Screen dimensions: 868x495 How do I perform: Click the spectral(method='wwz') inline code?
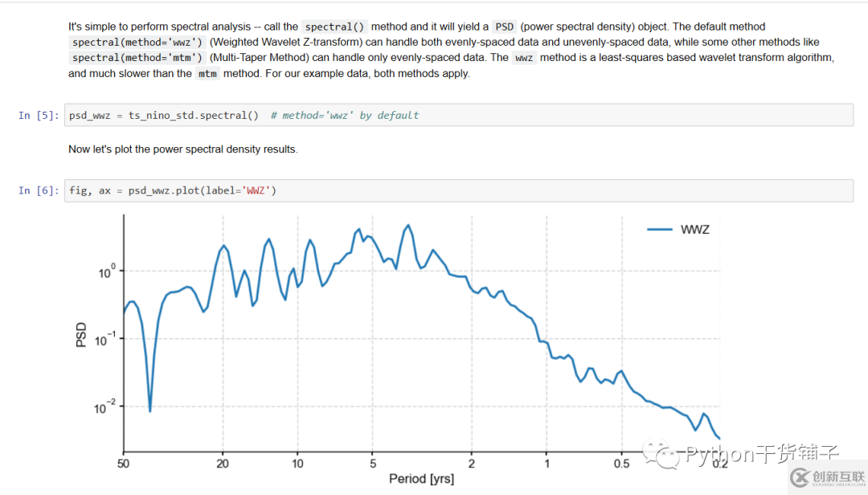pyautogui.click(x=137, y=42)
